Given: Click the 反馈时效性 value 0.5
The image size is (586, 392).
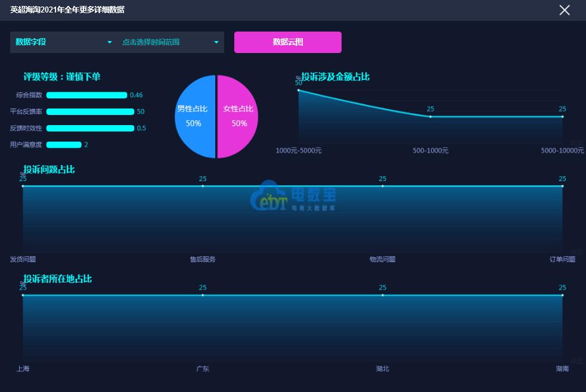Looking at the screenshot, I should 141,128.
